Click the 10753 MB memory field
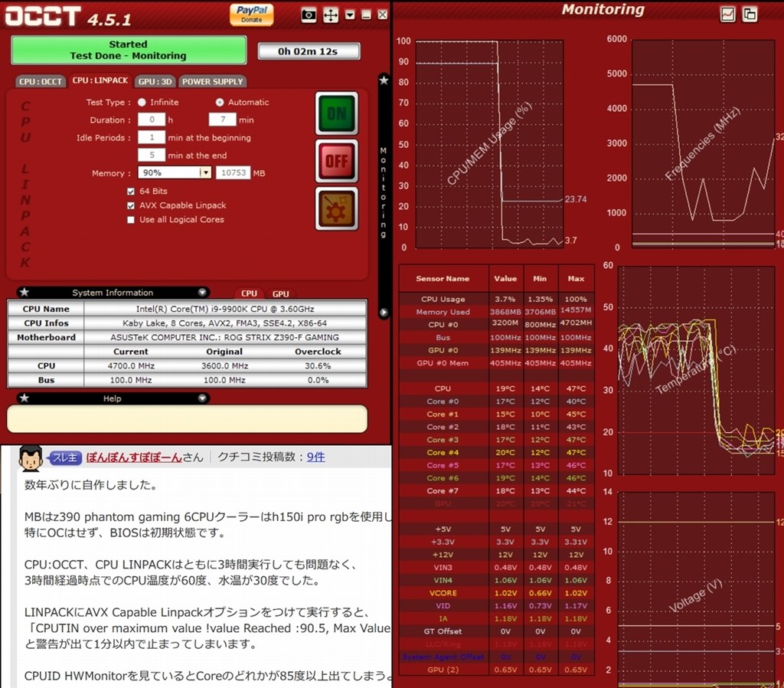 [x=233, y=172]
